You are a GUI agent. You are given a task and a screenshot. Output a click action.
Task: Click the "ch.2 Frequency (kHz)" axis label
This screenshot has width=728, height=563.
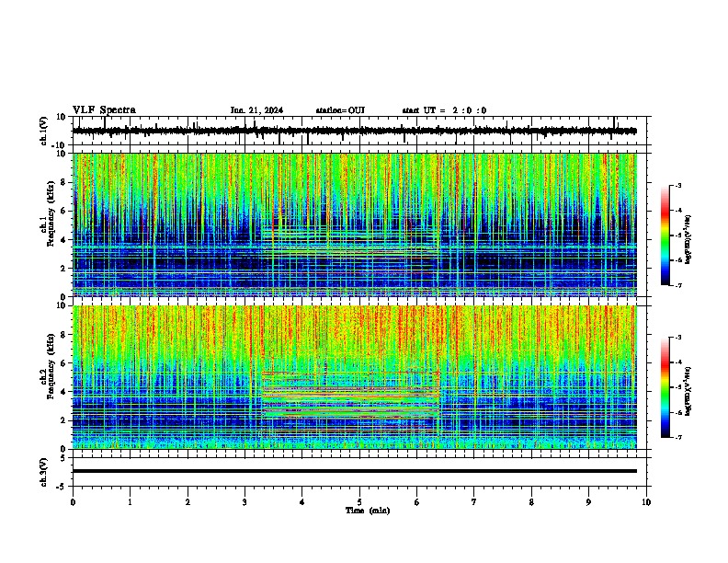48,366
